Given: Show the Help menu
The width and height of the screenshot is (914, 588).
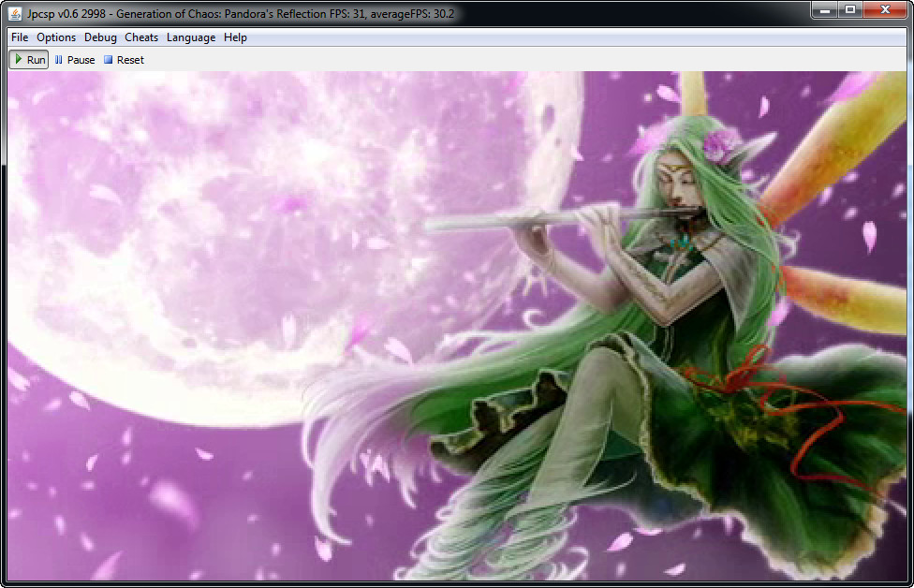Looking at the screenshot, I should [x=235, y=37].
